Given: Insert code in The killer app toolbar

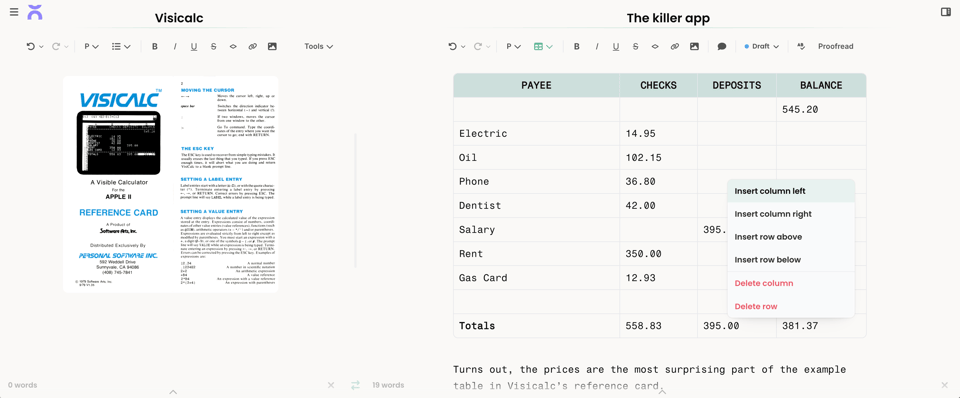Looking at the screenshot, I should (654, 47).
